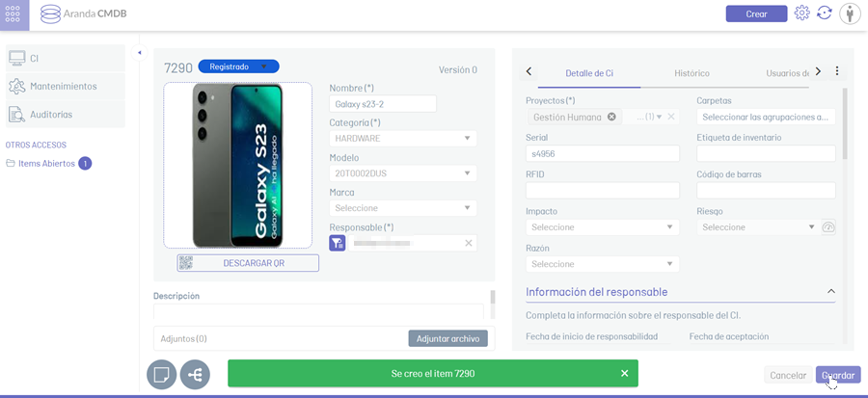This screenshot has width=868, height=398.
Task: Click the Items Abiertos folder icon
Action: [x=10, y=163]
